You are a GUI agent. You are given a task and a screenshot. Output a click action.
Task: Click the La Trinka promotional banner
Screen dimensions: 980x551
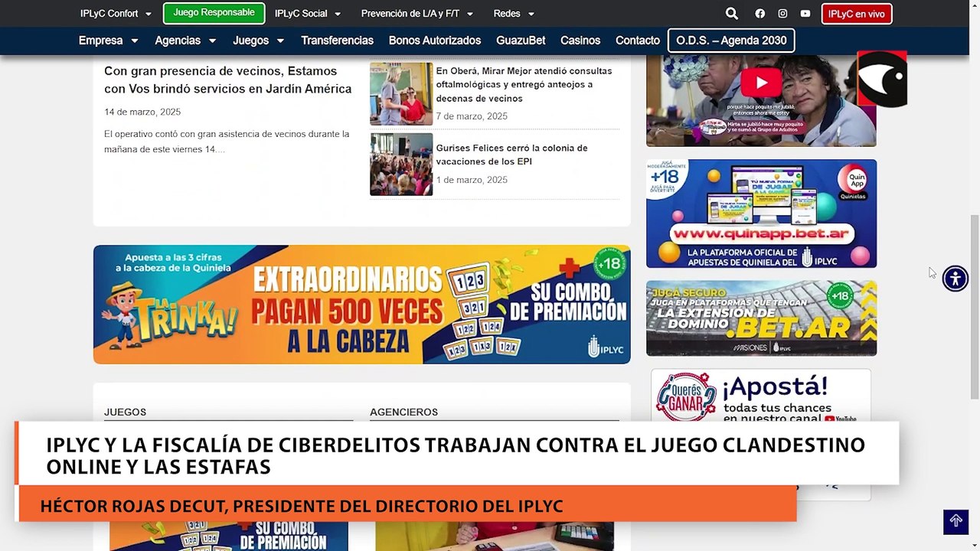point(362,305)
